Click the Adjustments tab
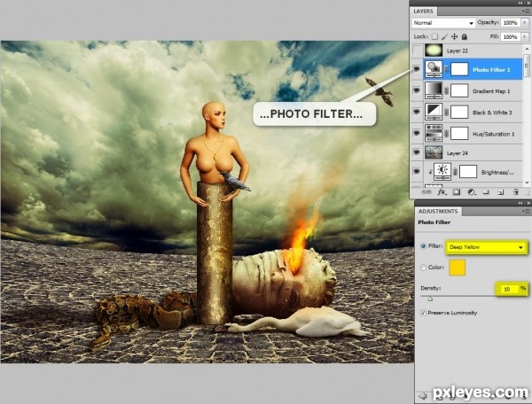 click(x=438, y=211)
